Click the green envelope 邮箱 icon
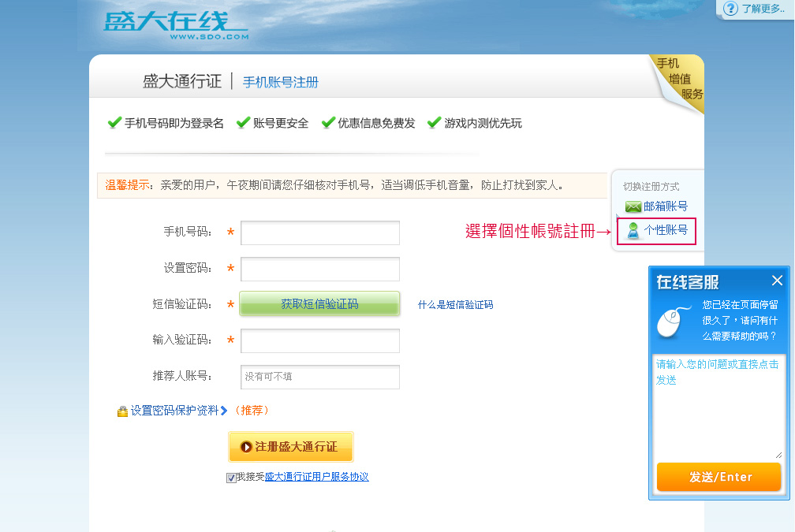The image size is (795, 532). point(633,206)
